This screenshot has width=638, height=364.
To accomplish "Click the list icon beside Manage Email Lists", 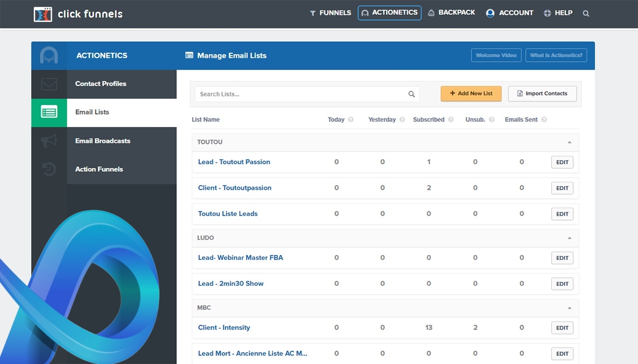I will [189, 55].
